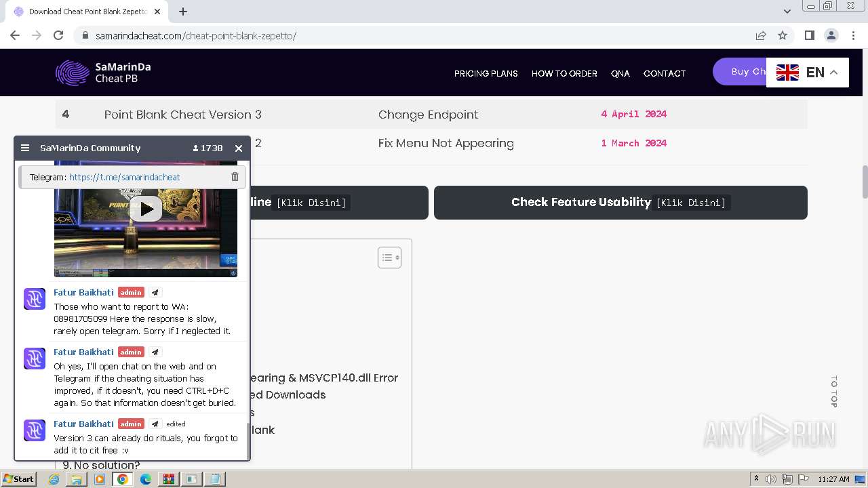Viewport: 868px width, 488px height.
Task: Close the Download Cheat Point Blank tab
Action: point(157,12)
